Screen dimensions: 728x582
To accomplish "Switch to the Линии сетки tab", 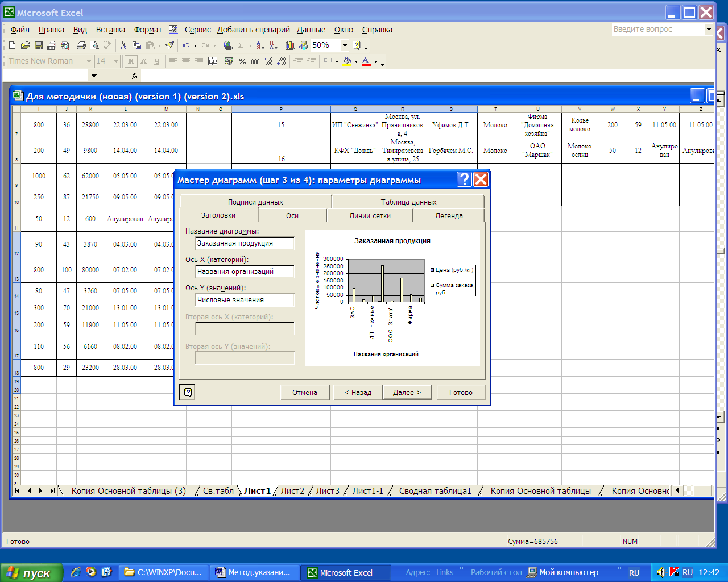I will coord(370,215).
